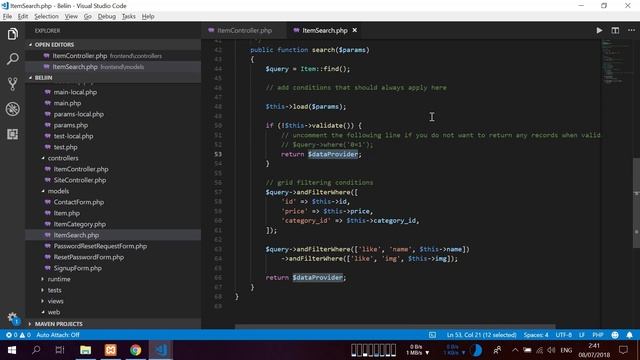Click the LF end-of-line status entry
The width and height of the screenshot is (640, 360).
point(582,335)
